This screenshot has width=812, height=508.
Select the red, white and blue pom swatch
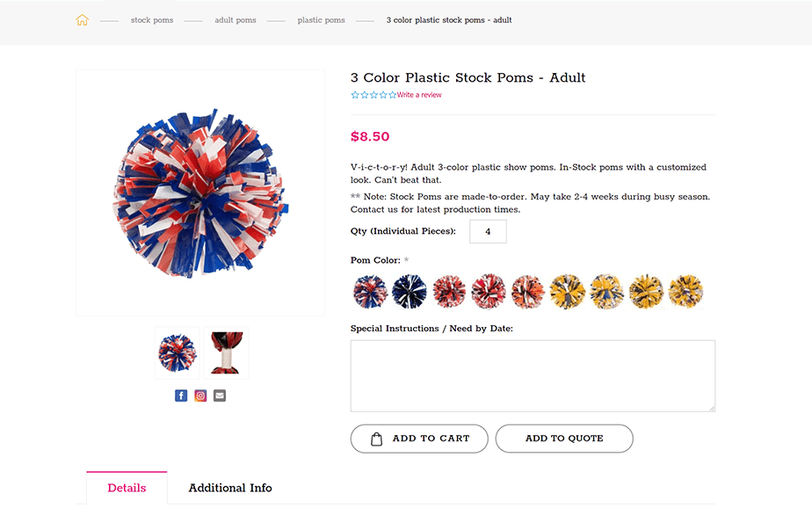(x=370, y=291)
